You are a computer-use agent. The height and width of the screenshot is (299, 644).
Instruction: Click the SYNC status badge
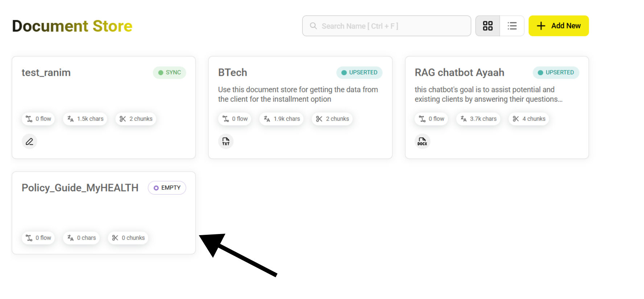[169, 73]
